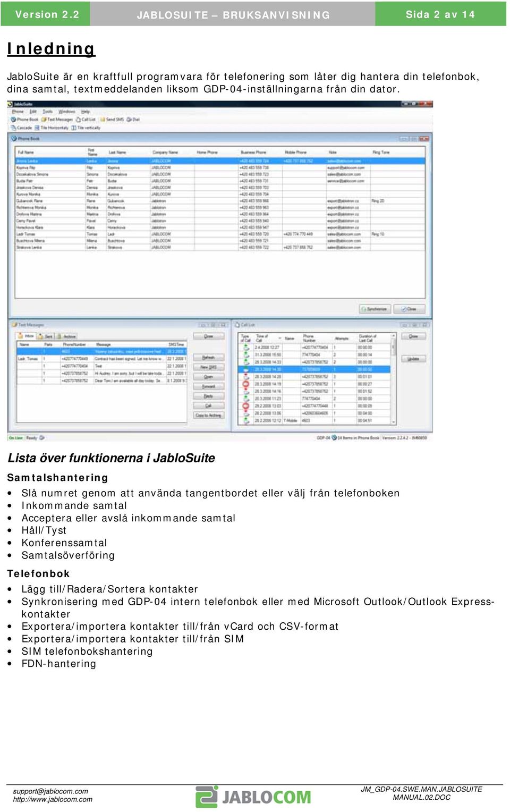Click the Call List window title icon

237,324
